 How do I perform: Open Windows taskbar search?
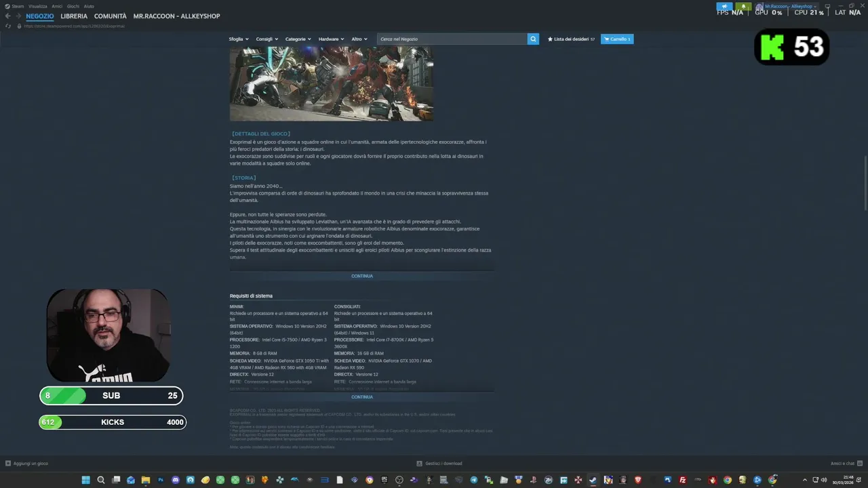click(x=101, y=480)
